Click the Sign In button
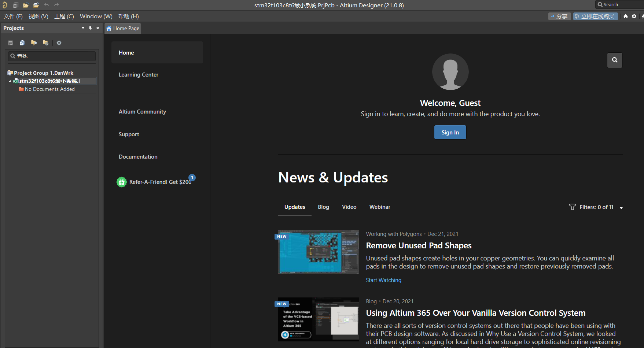Screen dimensions: 644x348 point(450,132)
